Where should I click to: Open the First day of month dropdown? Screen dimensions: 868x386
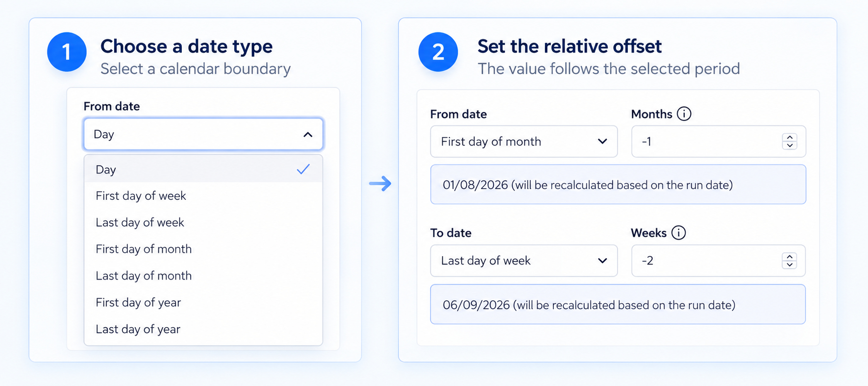coord(524,142)
